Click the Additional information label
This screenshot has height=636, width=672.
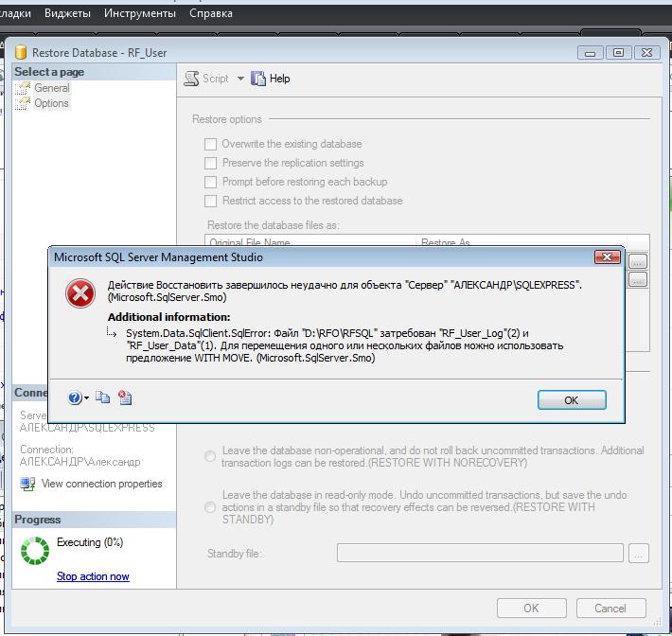pos(168,317)
